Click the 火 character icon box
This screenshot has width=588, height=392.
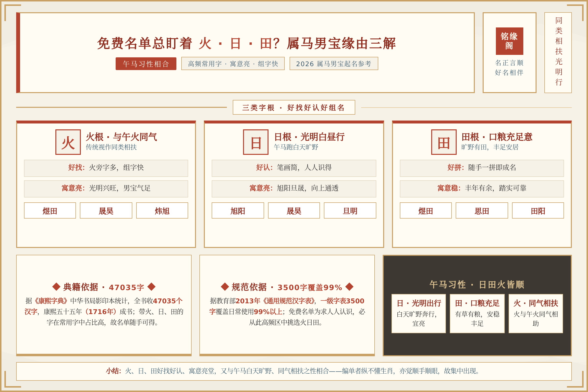68,142
